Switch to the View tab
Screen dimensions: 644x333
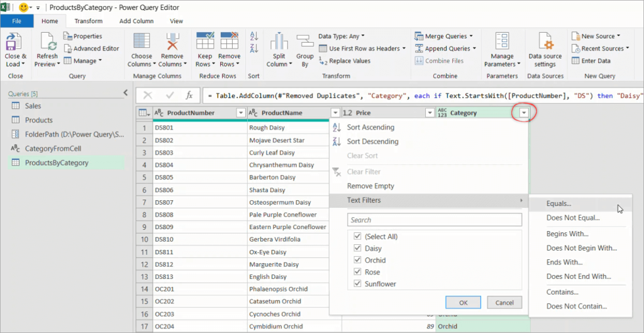[177, 21]
